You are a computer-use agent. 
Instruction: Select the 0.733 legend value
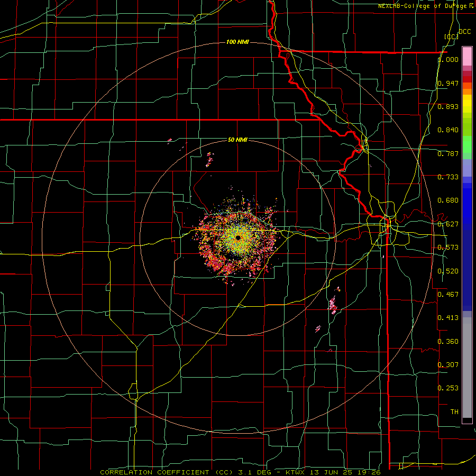point(448,177)
